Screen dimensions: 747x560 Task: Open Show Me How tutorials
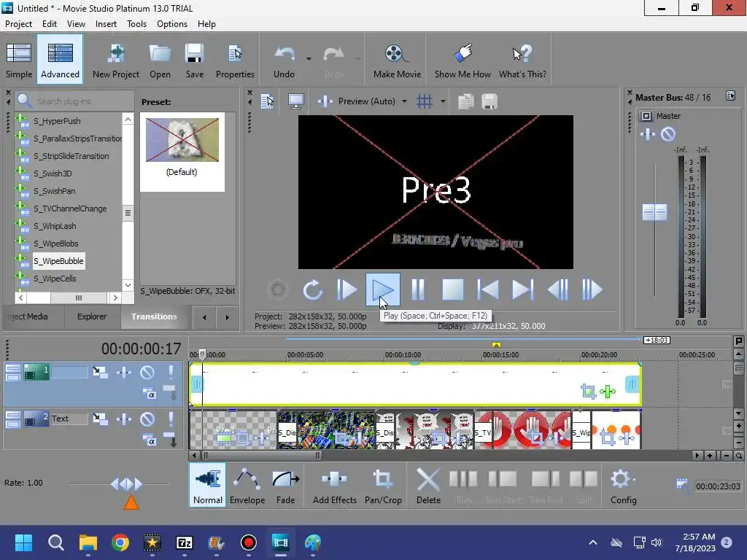(462, 60)
